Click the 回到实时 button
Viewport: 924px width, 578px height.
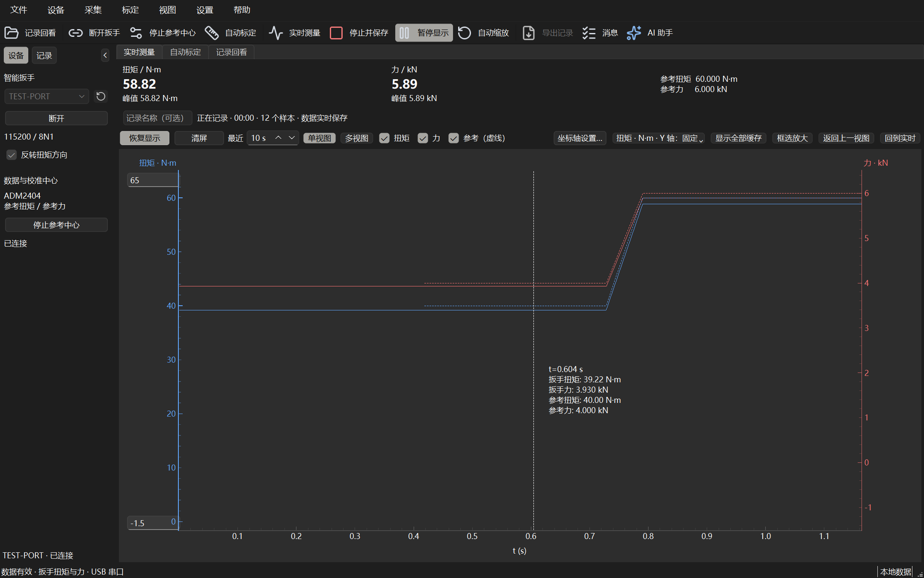[900, 138]
